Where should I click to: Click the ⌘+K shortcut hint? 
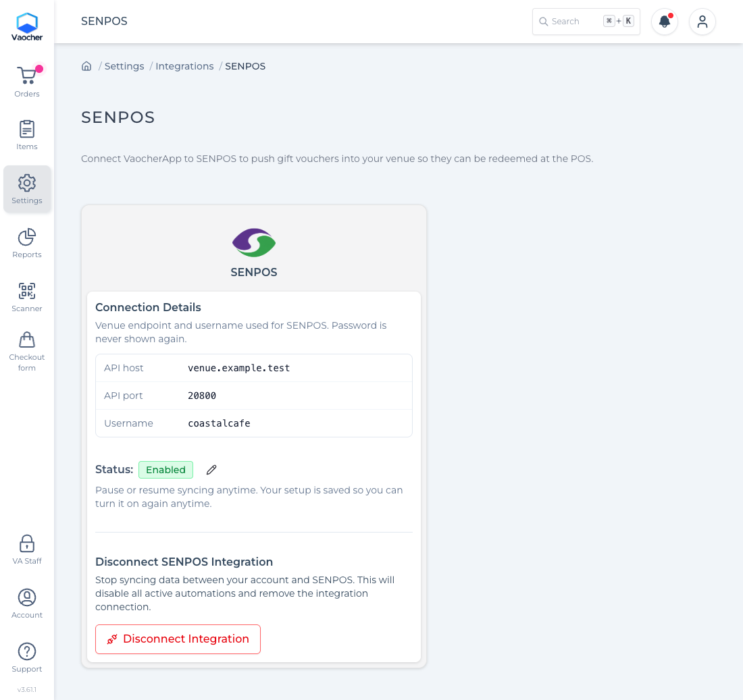point(618,22)
